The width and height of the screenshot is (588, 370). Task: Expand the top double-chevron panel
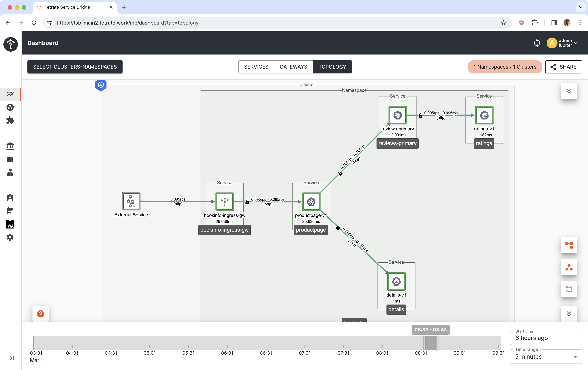tap(569, 91)
